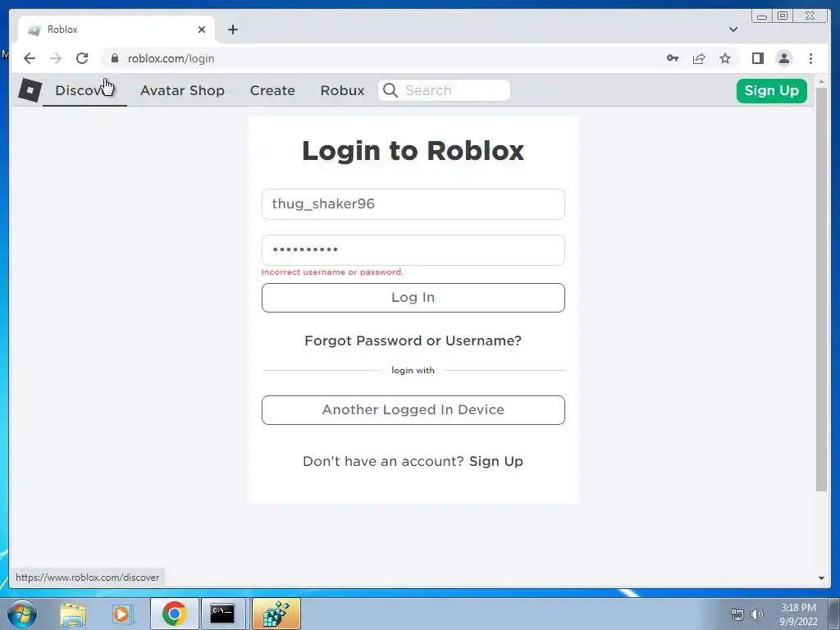The image size is (840, 630).
Task: Click the Roblox logo icon in the navbar
Action: pos(30,90)
